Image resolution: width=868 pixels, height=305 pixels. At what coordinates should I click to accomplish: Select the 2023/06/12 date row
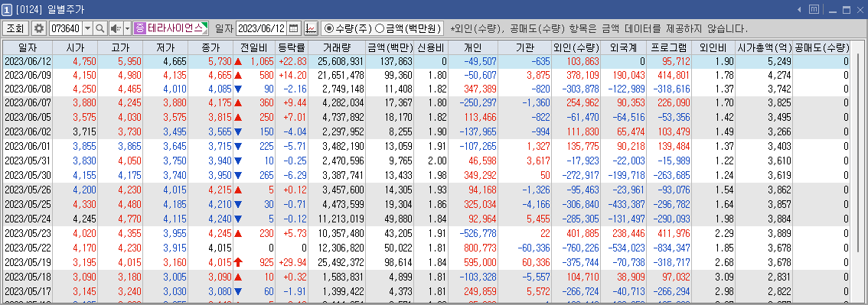point(427,61)
